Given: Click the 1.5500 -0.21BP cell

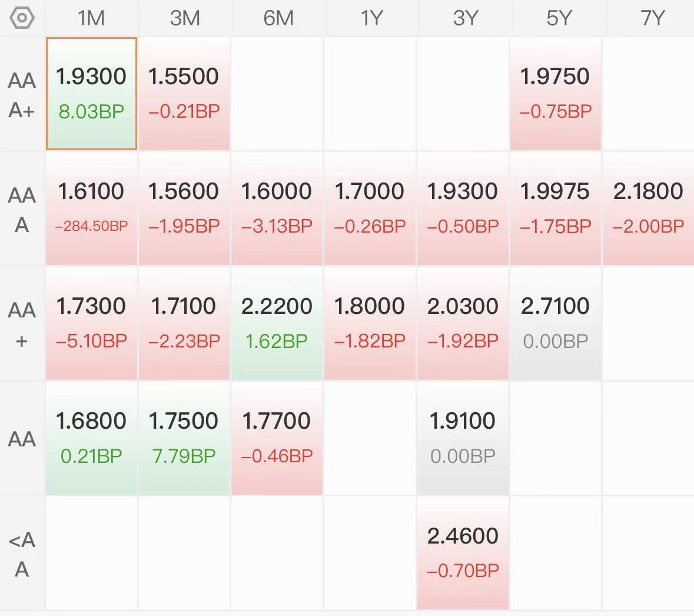Looking at the screenshot, I should [184, 94].
